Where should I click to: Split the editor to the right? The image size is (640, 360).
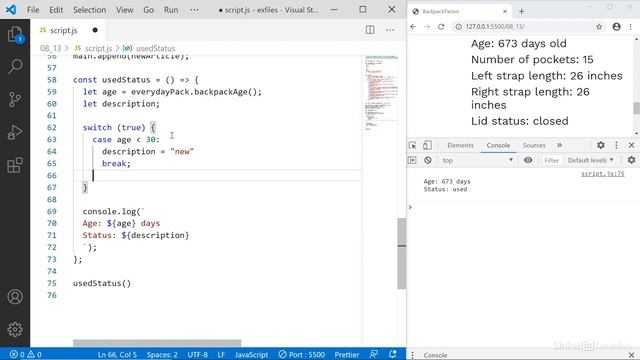pyautogui.click(x=370, y=30)
